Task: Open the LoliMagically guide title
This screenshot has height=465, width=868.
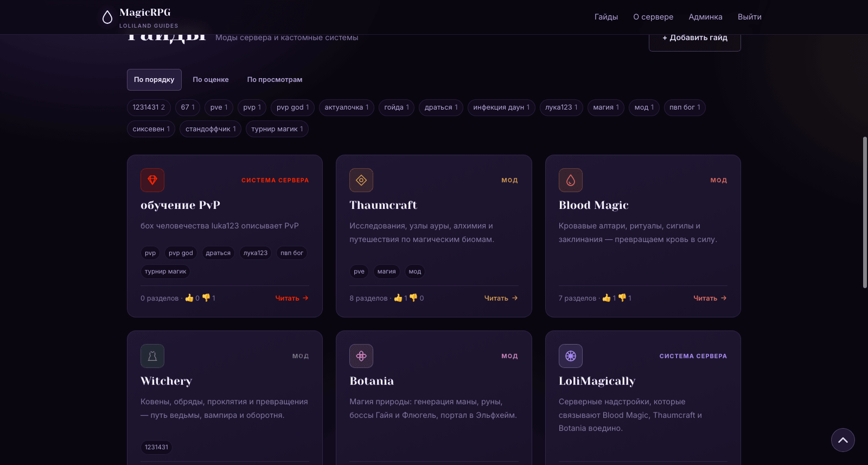Action: click(x=597, y=381)
